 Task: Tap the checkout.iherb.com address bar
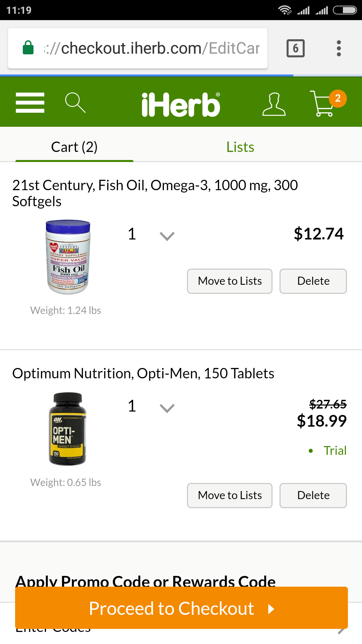coord(151,48)
